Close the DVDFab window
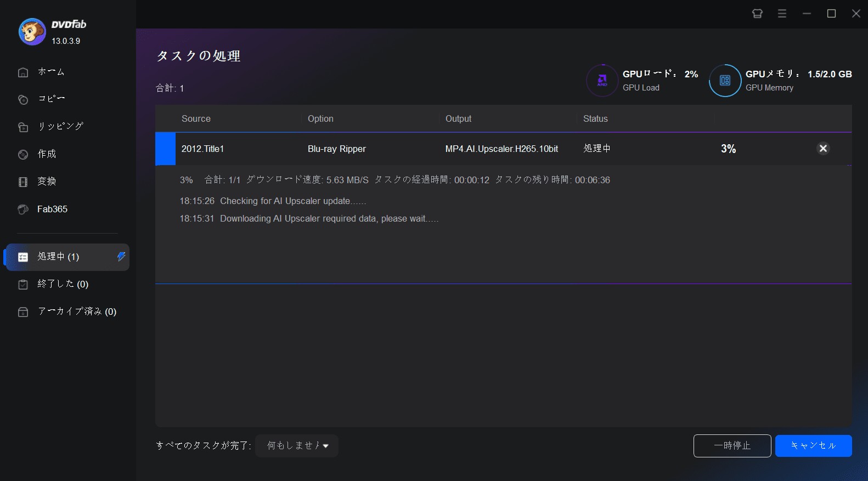 click(x=856, y=14)
